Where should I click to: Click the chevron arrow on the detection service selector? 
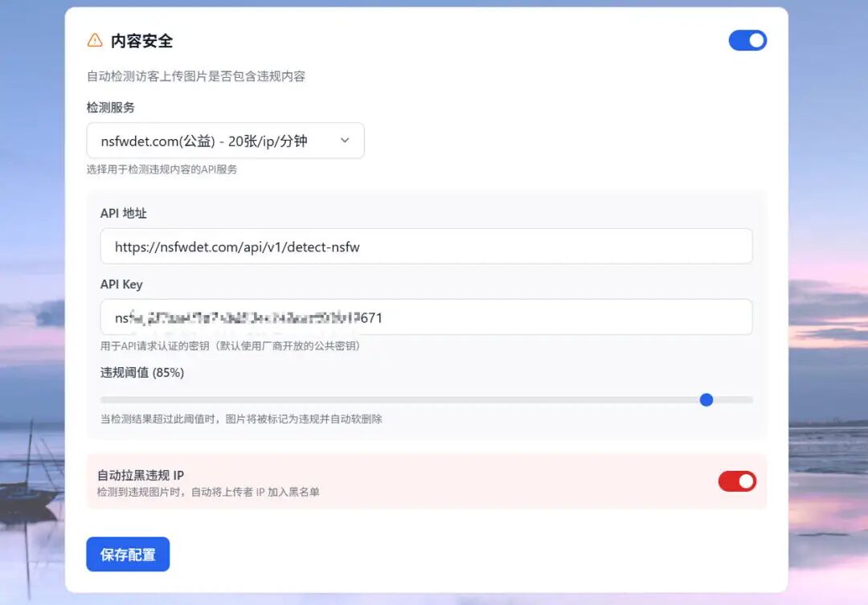[345, 140]
